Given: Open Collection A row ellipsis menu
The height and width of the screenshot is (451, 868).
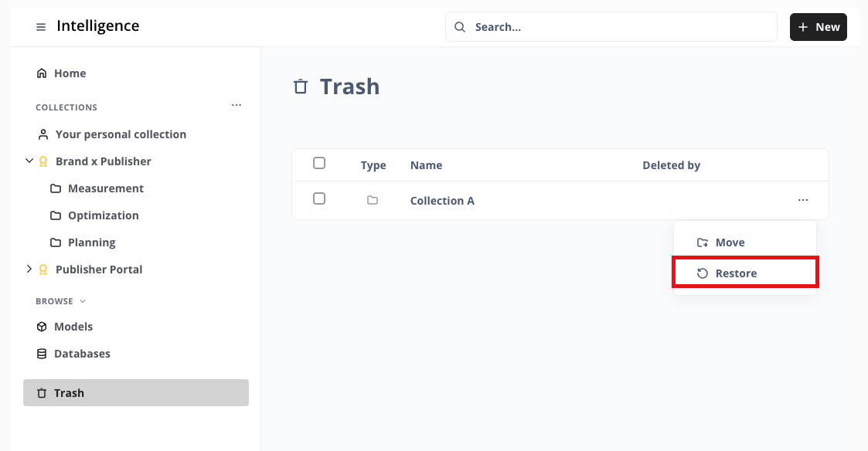Looking at the screenshot, I should 803,200.
